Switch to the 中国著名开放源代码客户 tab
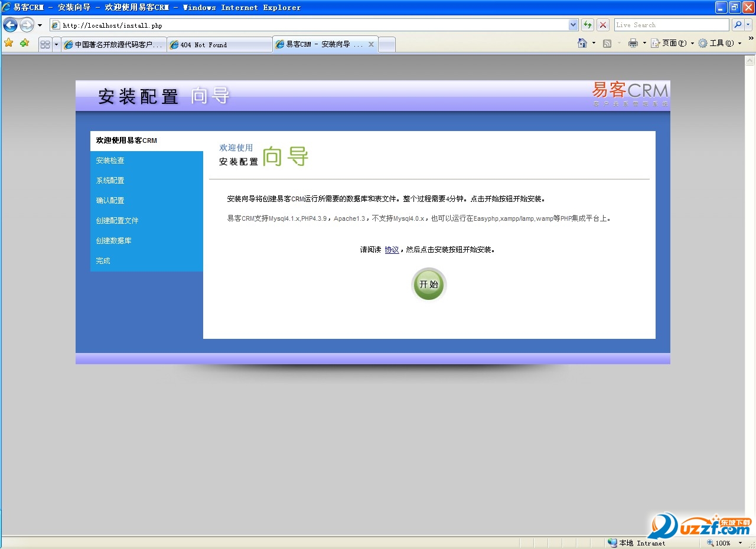 [x=113, y=45]
